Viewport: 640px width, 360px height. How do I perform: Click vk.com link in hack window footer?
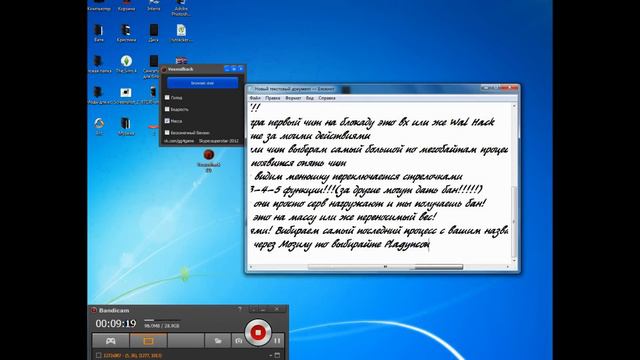coord(179,141)
